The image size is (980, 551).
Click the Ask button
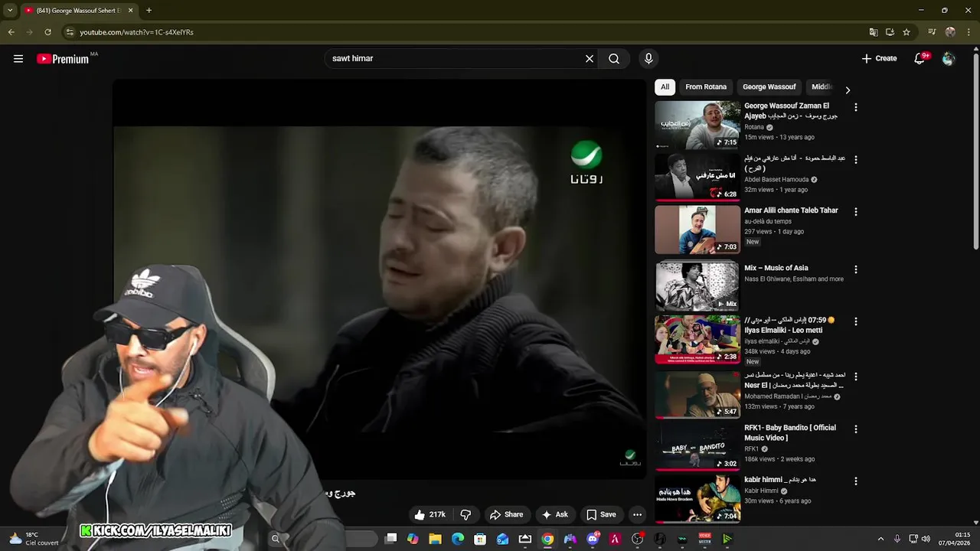tap(555, 515)
